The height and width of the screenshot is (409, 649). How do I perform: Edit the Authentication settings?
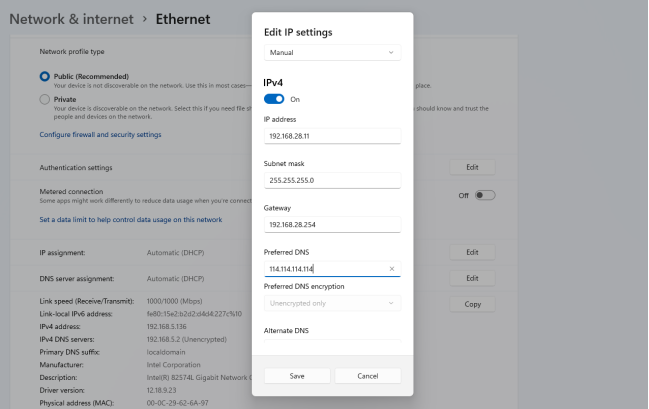472,167
